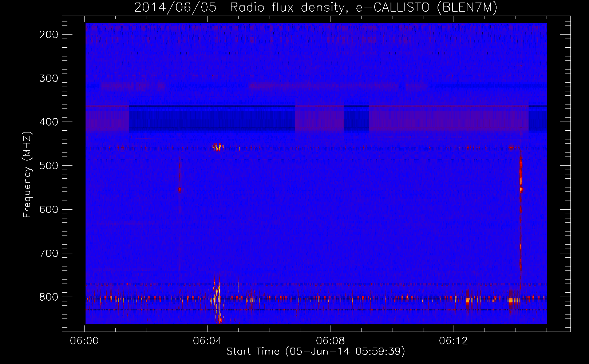This screenshot has width=589, height=364.
Task: Select the 800 frequency tick label
Action: tap(49, 297)
